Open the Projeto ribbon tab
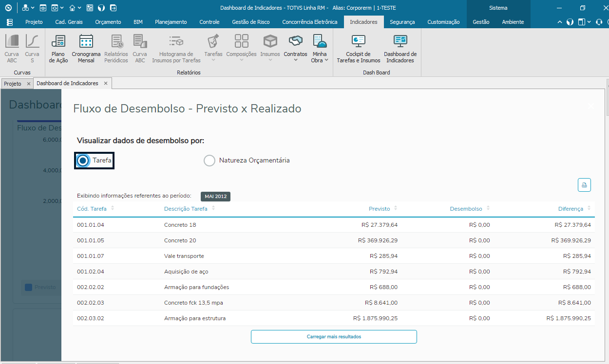 pyautogui.click(x=34, y=22)
